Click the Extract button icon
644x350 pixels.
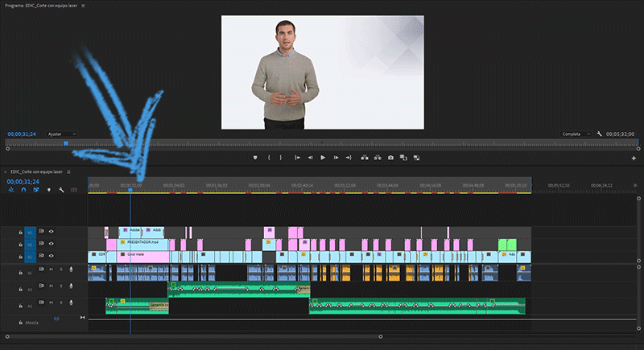click(377, 158)
